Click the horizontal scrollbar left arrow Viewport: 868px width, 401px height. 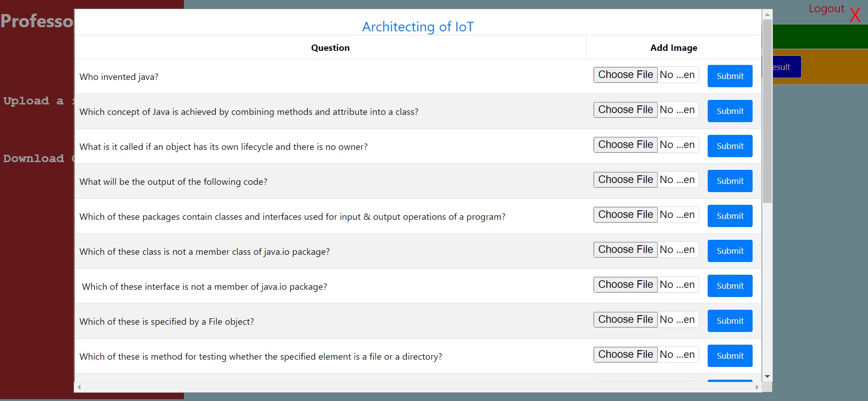pos(79,387)
